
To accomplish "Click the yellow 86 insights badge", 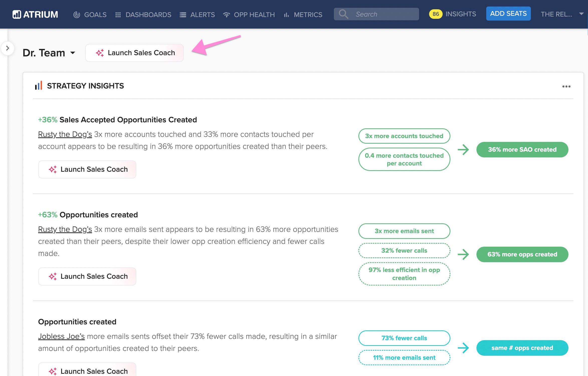I will [436, 14].
